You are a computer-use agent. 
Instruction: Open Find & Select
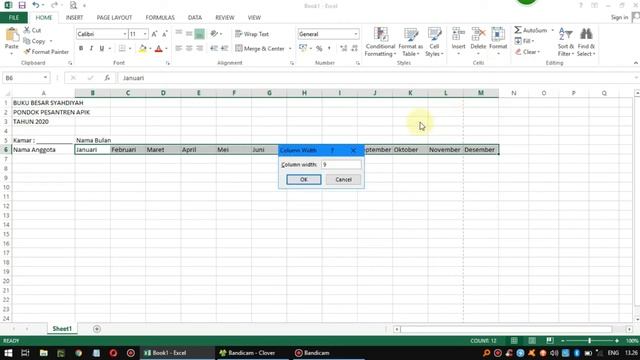586,42
